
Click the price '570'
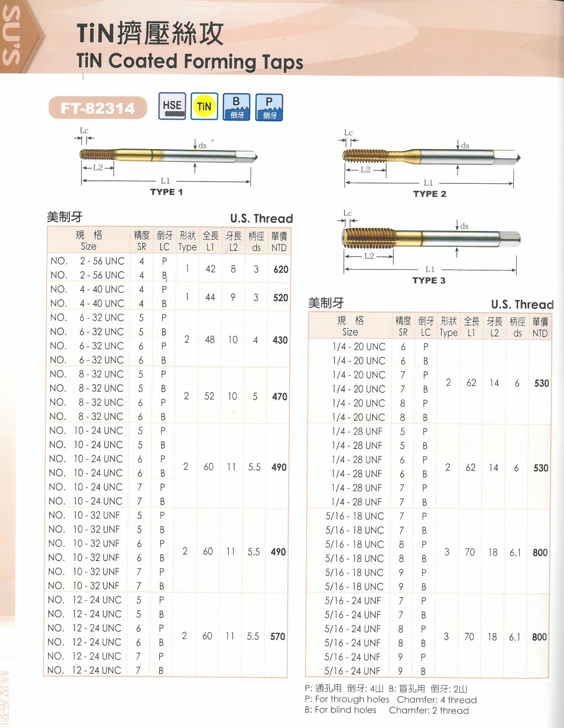coord(278,637)
